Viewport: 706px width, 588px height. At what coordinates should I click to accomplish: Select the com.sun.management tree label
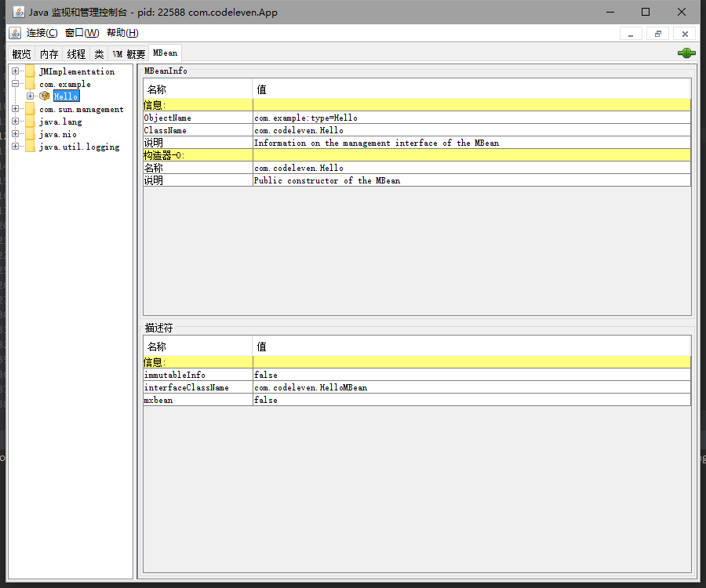click(82, 109)
